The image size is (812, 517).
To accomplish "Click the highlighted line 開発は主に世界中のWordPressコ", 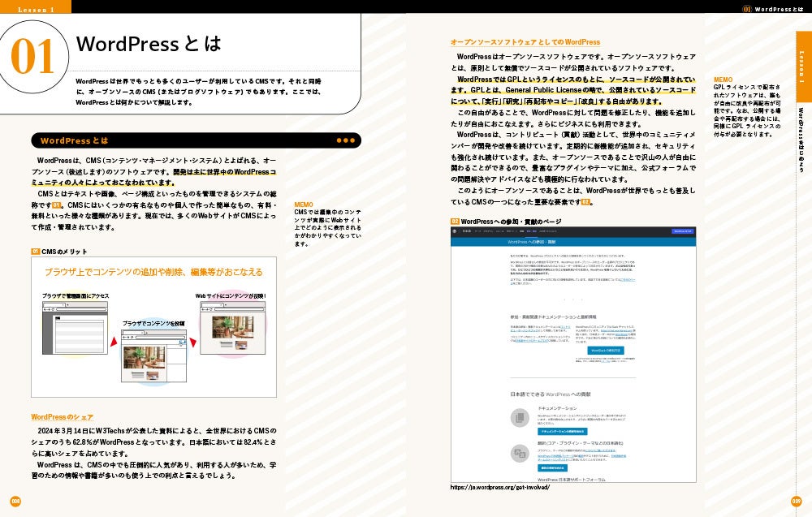I will pyautogui.click(x=224, y=172).
